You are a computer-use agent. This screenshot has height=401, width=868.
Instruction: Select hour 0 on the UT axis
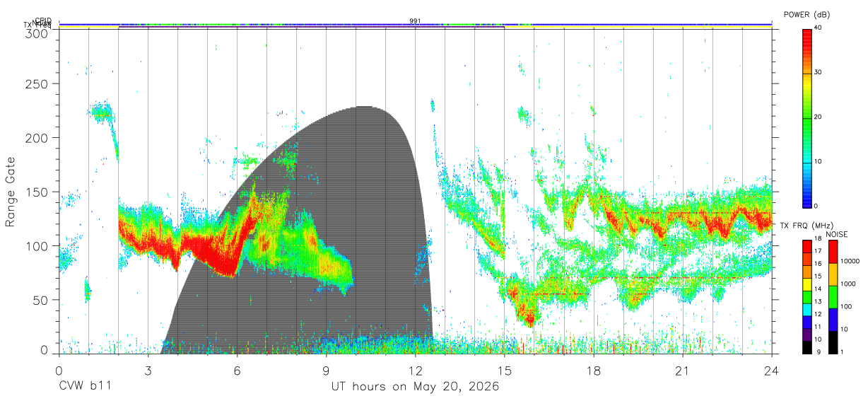point(59,371)
